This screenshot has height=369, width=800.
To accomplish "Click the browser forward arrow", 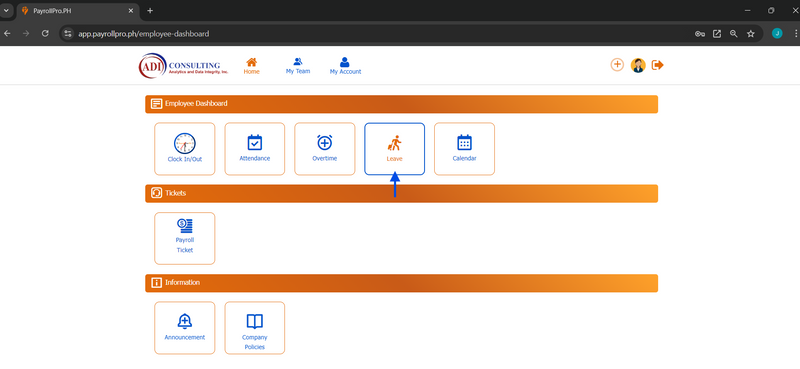I will coord(26,34).
